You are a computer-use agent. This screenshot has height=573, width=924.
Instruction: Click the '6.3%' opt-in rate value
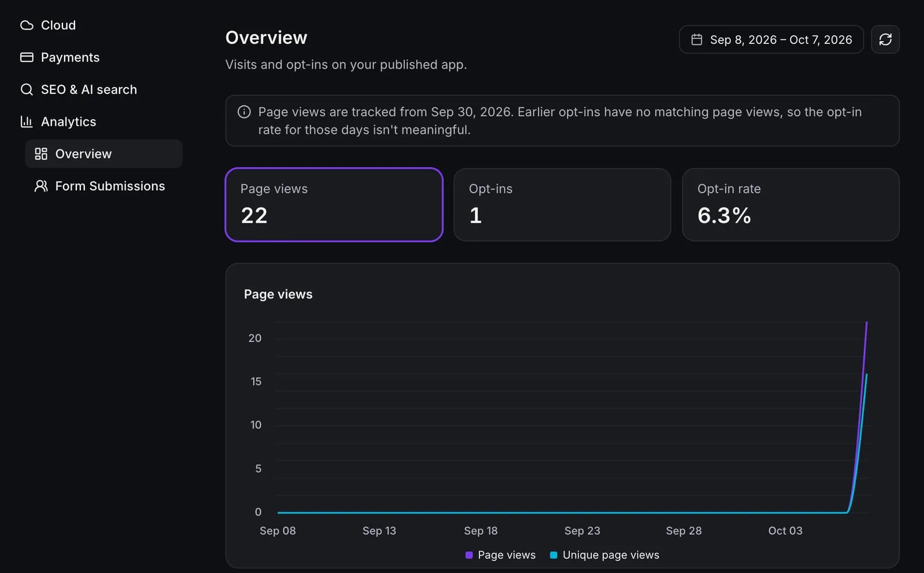tap(724, 215)
